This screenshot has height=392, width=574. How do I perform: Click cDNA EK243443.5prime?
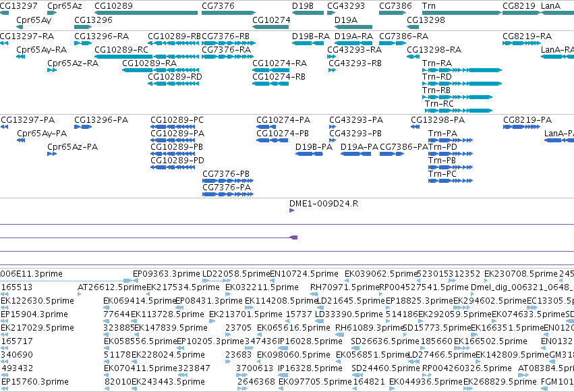[134, 389]
